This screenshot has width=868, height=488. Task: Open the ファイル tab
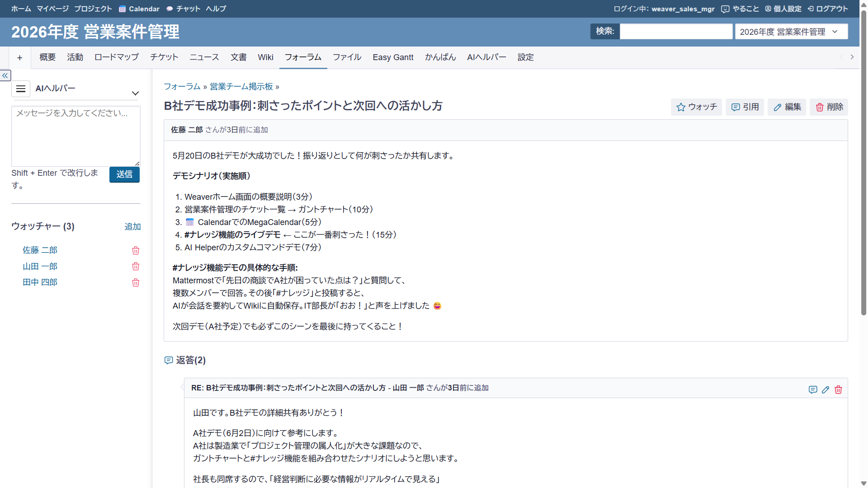(347, 57)
